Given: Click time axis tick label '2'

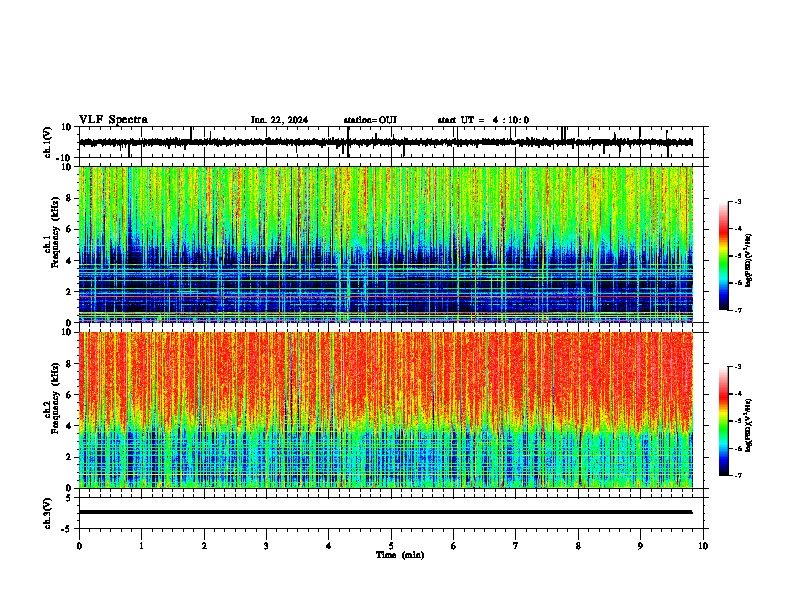Looking at the screenshot, I should 204,546.
